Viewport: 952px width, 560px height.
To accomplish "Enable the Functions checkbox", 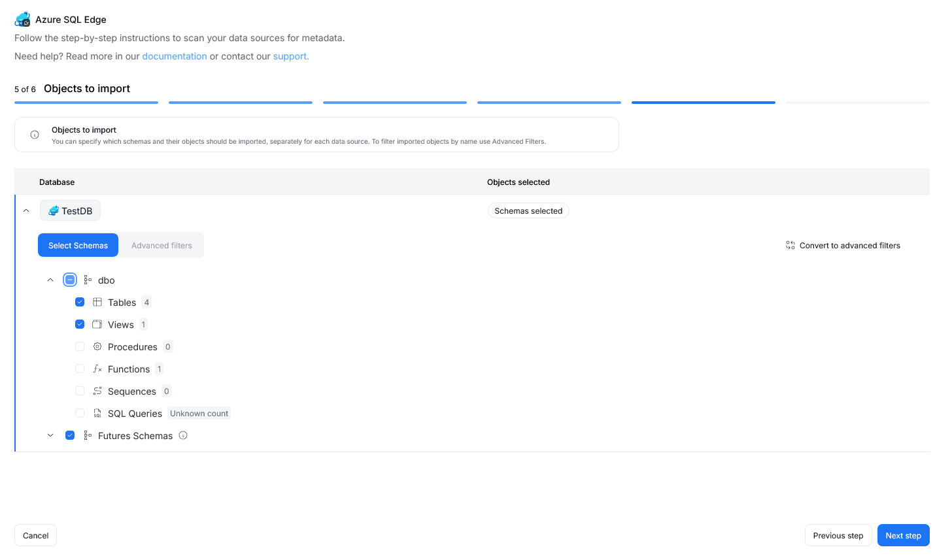I will point(80,369).
